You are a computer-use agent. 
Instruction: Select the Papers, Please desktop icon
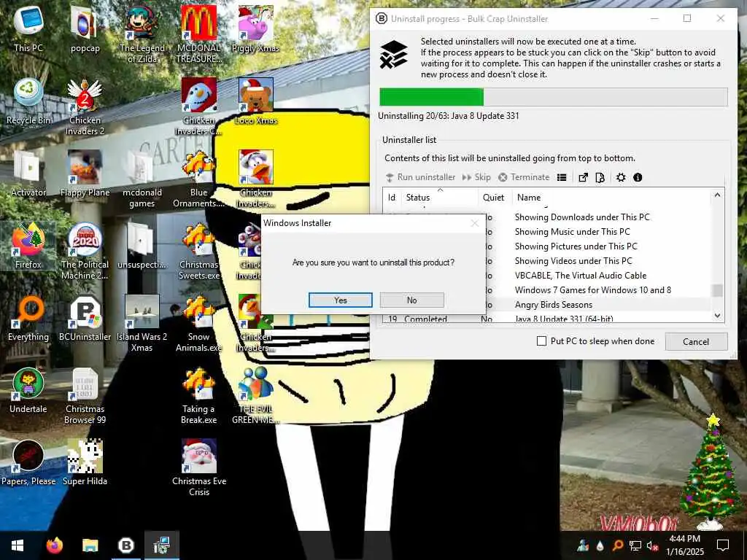pyautogui.click(x=28, y=463)
